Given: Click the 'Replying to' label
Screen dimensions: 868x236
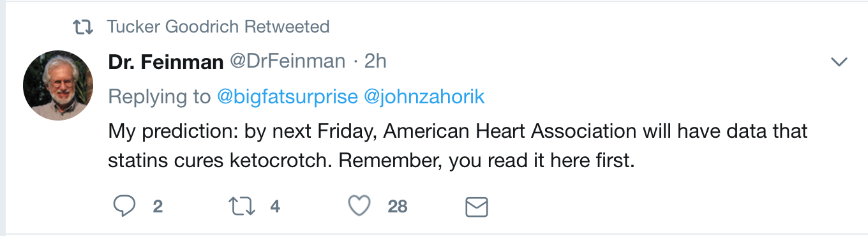Looking at the screenshot, I should point(160,96).
